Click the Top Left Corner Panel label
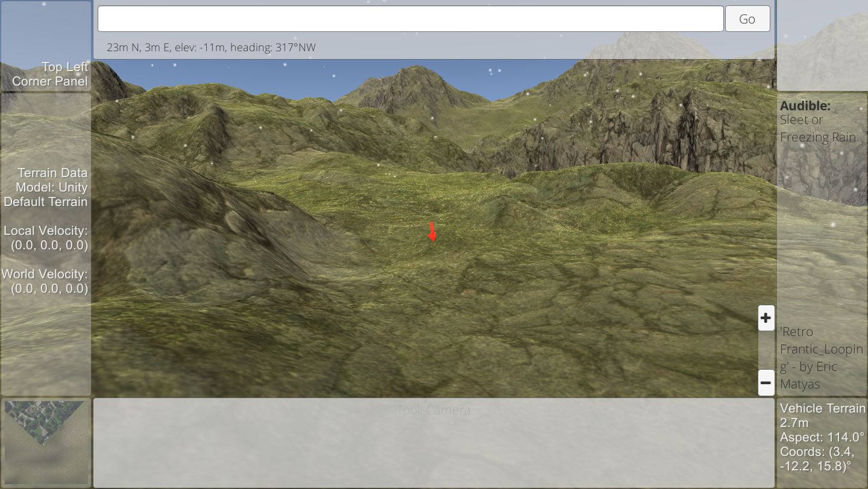Screen dimensions: 868x489 [50, 74]
